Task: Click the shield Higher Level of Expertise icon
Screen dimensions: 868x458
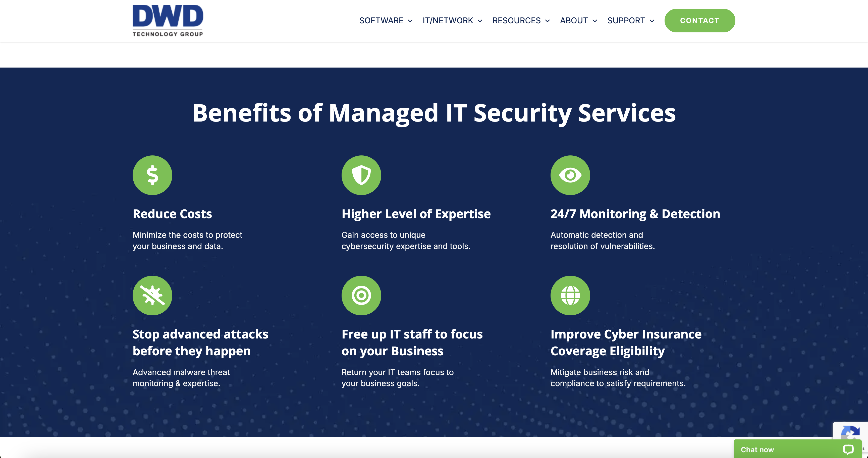Action: [x=361, y=175]
